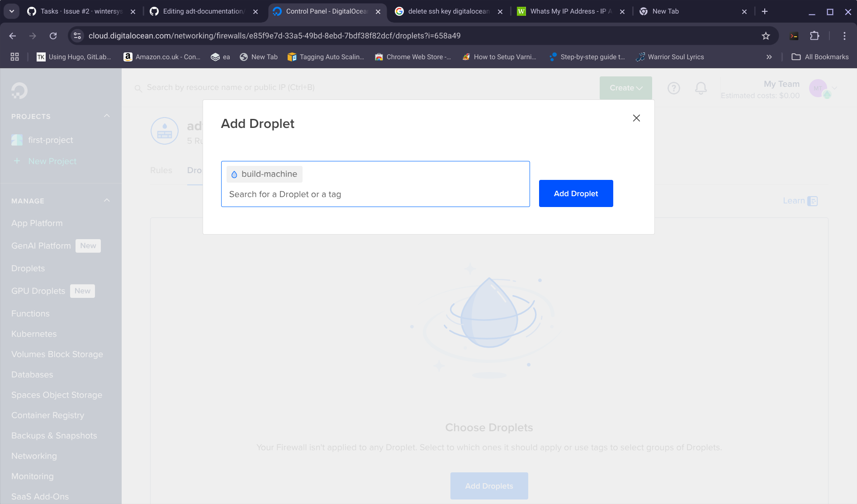Image resolution: width=857 pixels, height=504 pixels.
Task: Open a new browser tab with plus
Action: coord(765,11)
